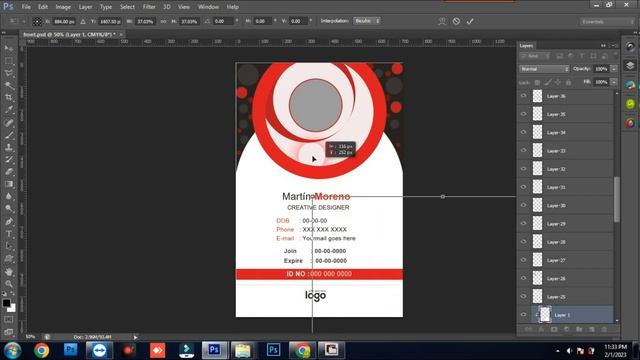
Task: Hide Layer 33 using its eye icon
Action: [523, 151]
